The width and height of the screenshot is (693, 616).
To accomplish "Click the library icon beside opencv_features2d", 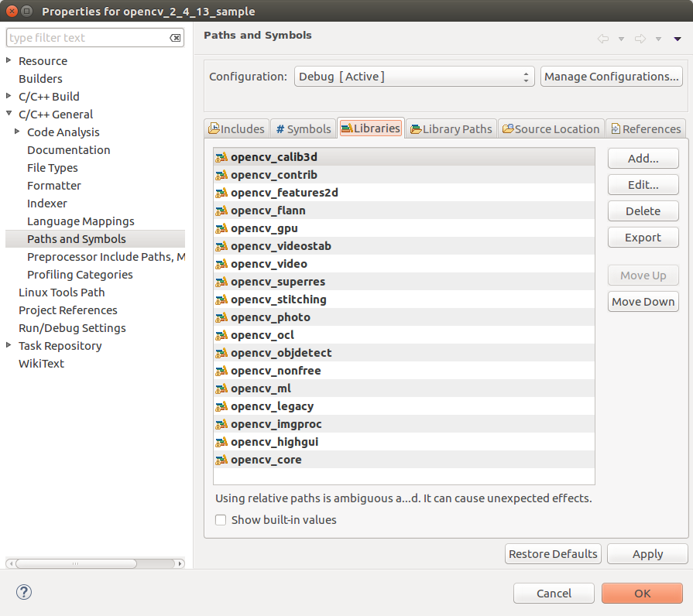I will click(x=221, y=193).
